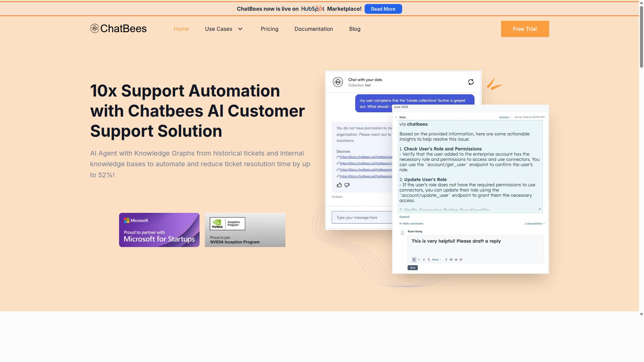644x362 pixels.
Task: Open the Home nav link
Action: pyautogui.click(x=181, y=29)
